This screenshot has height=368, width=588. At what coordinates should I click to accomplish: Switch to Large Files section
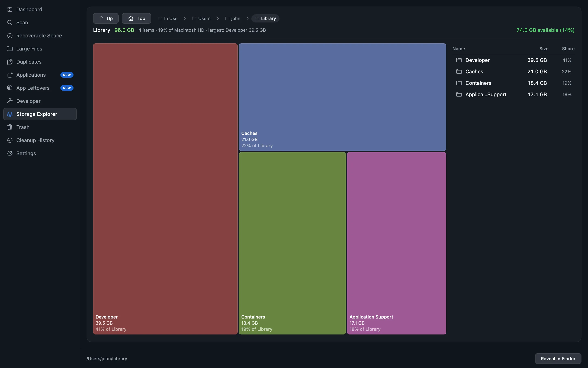point(40,49)
